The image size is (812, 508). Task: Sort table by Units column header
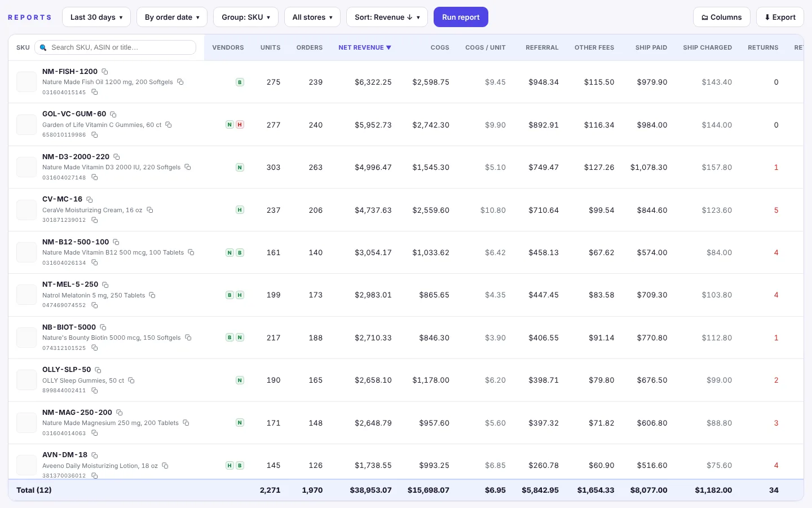click(271, 47)
